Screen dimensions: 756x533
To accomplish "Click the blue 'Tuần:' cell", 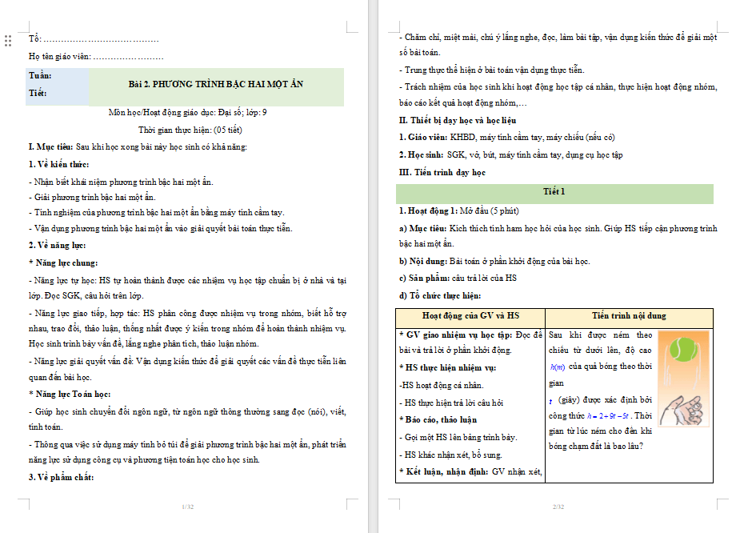I will [x=41, y=76].
